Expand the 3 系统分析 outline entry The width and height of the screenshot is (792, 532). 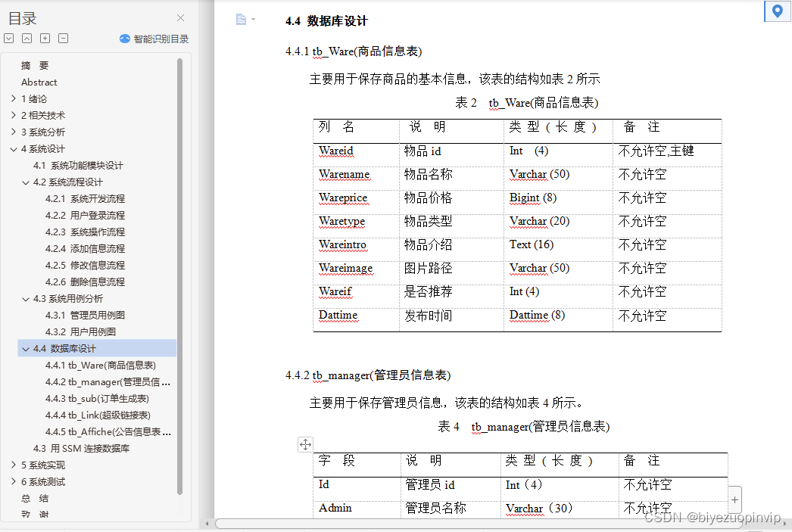pyautogui.click(x=14, y=132)
